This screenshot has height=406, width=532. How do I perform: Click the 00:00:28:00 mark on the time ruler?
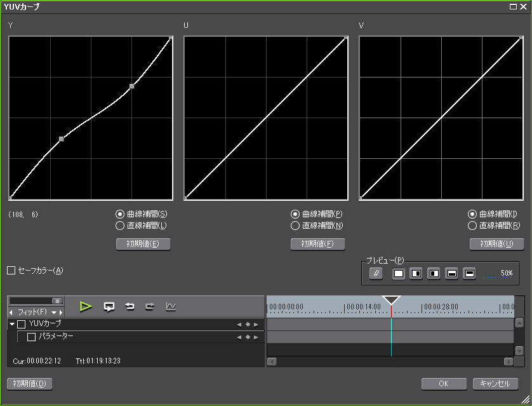pyautogui.click(x=441, y=307)
